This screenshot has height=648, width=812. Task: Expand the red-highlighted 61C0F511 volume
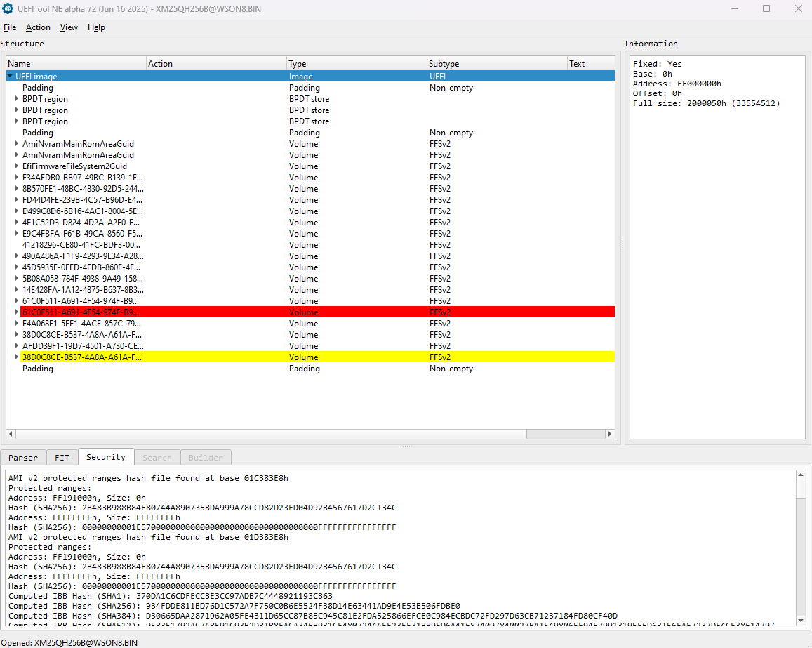(17, 312)
